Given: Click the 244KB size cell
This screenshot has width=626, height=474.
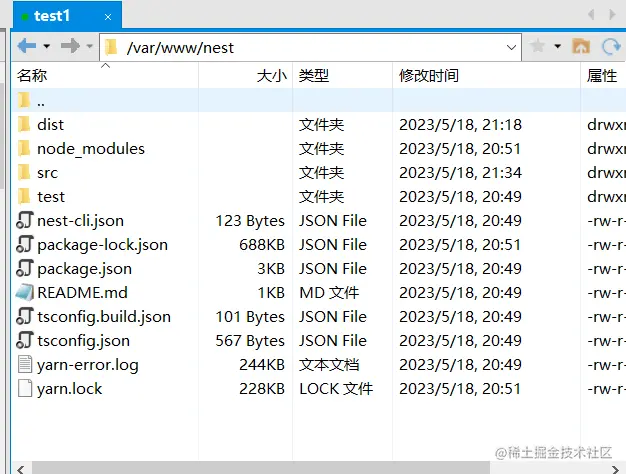Looking at the screenshot, I should (x=262, y=365).
